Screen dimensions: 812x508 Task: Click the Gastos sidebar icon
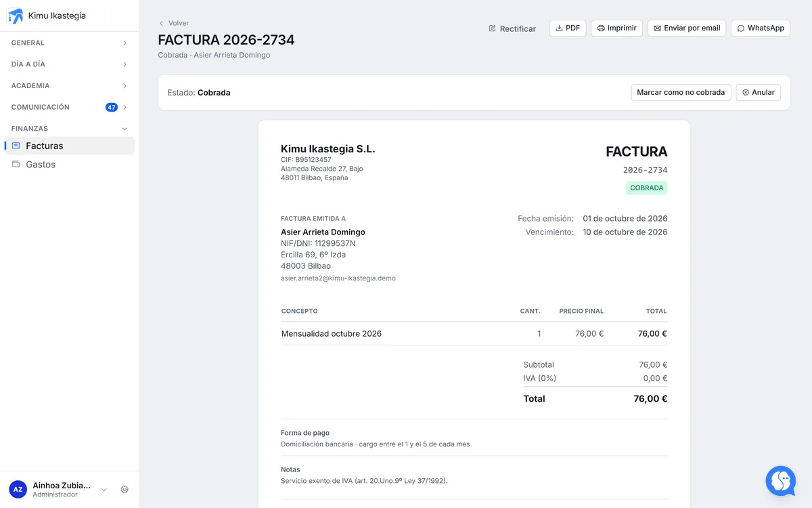click(x=16, y=165)
